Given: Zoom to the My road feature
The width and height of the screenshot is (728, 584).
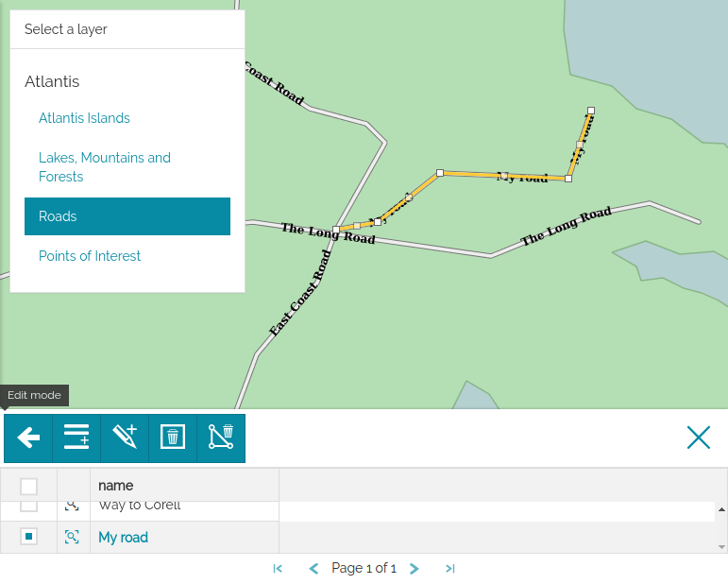Looking at the screenshot, I should [72, 537].
